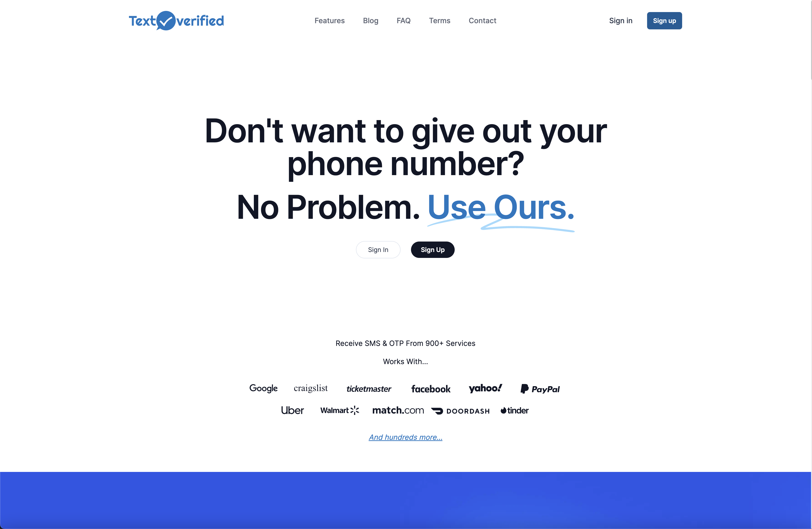The height and width of the screenshot is (529, 812).
Task: Click the Terms navigation item
Action: [x=439, y=20]
